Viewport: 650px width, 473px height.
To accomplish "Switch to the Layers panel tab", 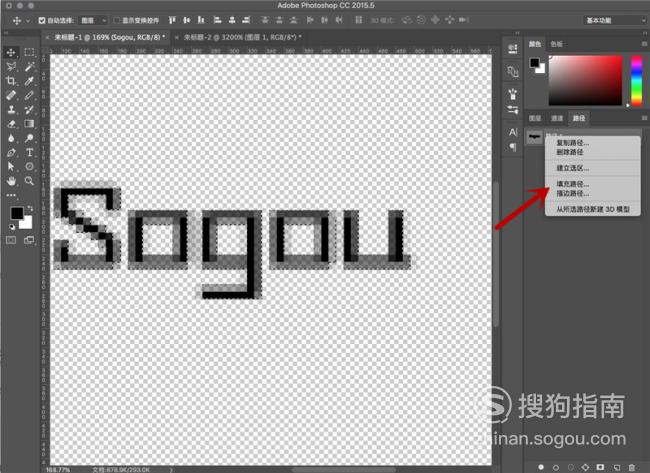I will pos(535,119).
